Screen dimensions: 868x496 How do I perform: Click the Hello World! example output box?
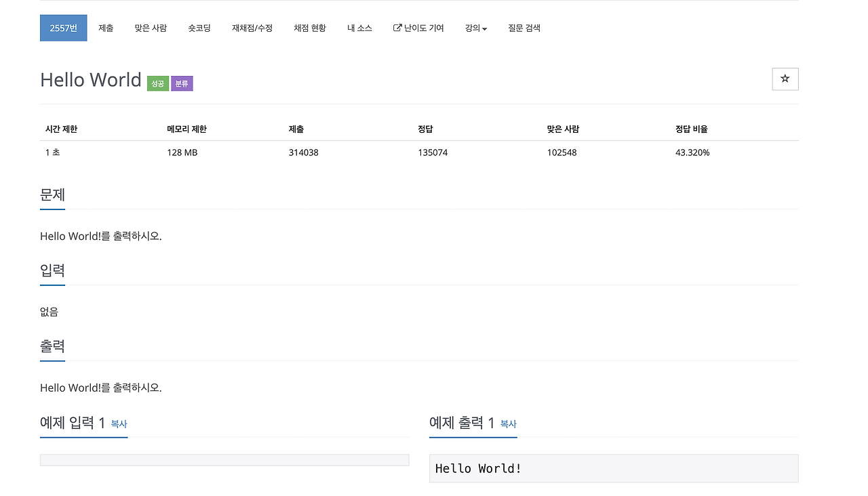tap(614, 468)
